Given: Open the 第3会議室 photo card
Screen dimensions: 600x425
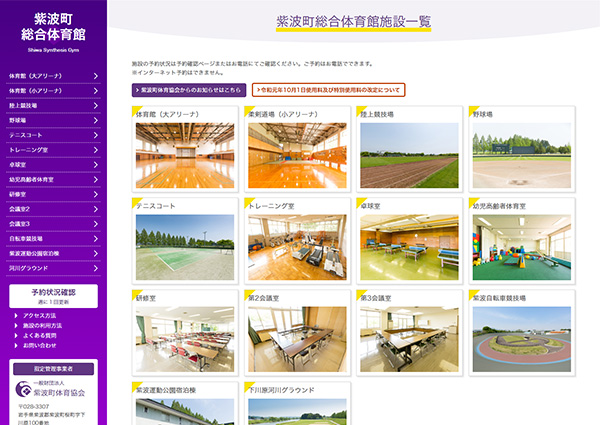Looking at the screenshot, I should 409,333.
